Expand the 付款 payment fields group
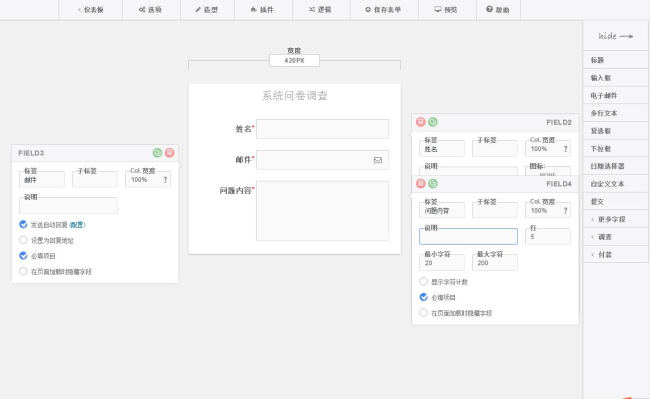650x399 pixels. pyautogui.click(x=616, y=255)
